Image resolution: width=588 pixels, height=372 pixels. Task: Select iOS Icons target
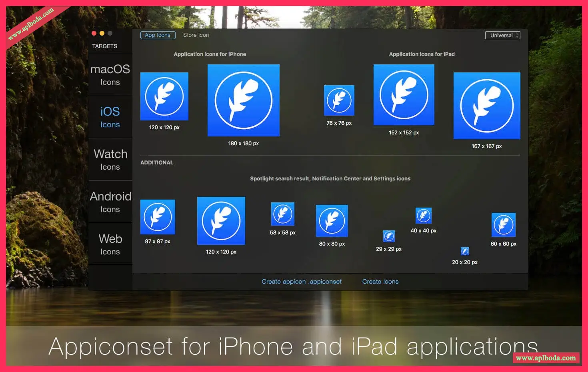point(110,117)
